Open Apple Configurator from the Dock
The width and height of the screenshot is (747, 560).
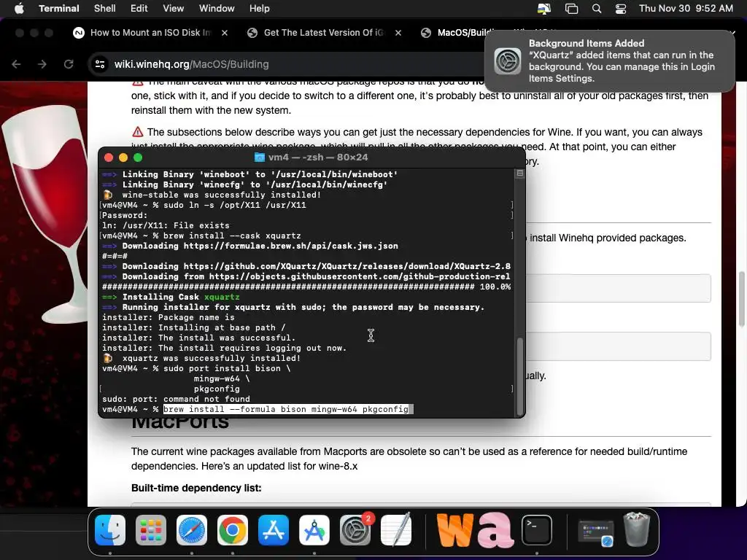pos(314,530)
